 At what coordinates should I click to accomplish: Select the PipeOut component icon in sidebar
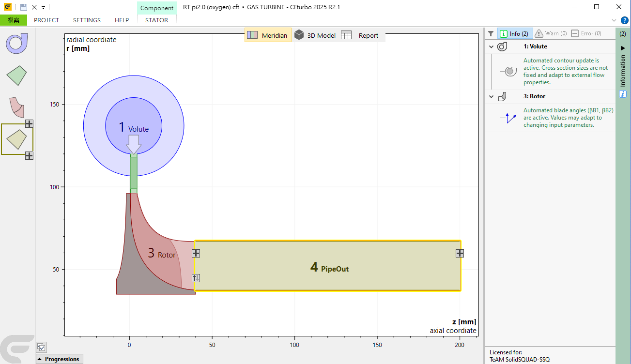tap(17, 139)
